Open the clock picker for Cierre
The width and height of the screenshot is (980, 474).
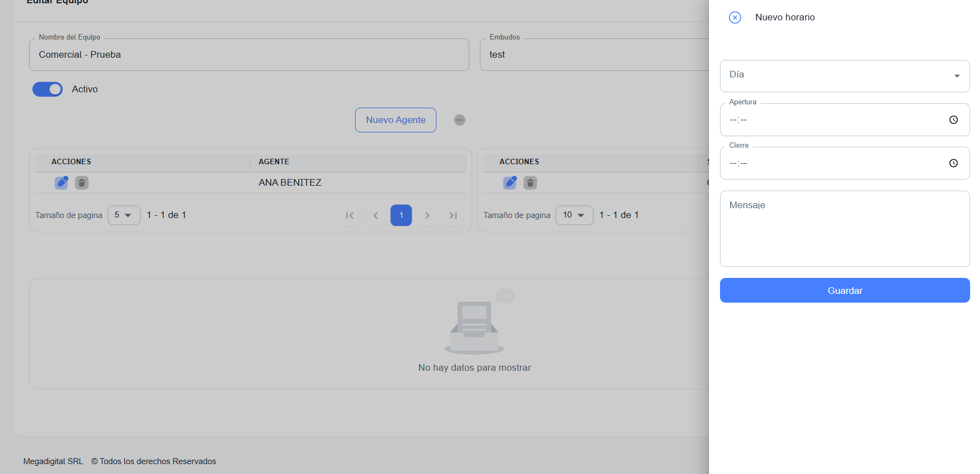click(953, 163)
